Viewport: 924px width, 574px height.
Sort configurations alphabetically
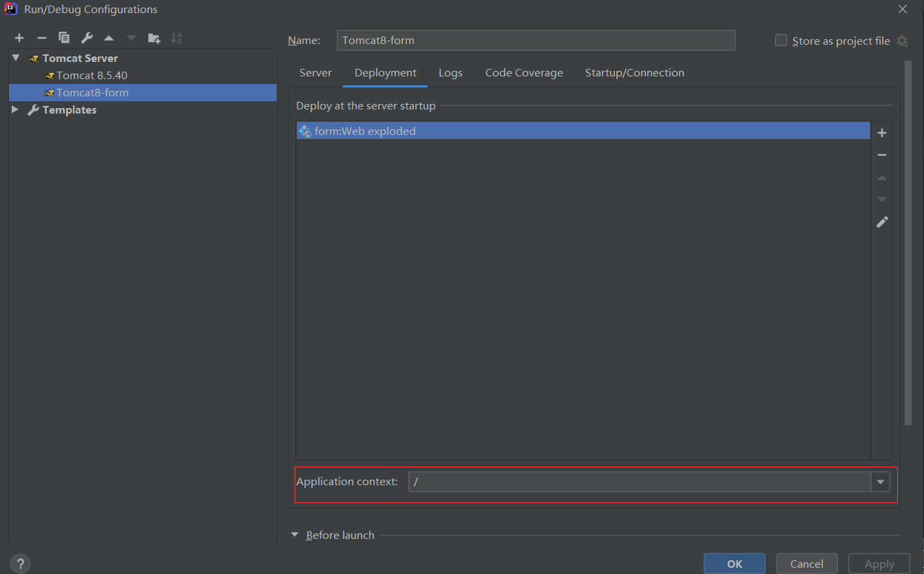(x=176, y=38)
